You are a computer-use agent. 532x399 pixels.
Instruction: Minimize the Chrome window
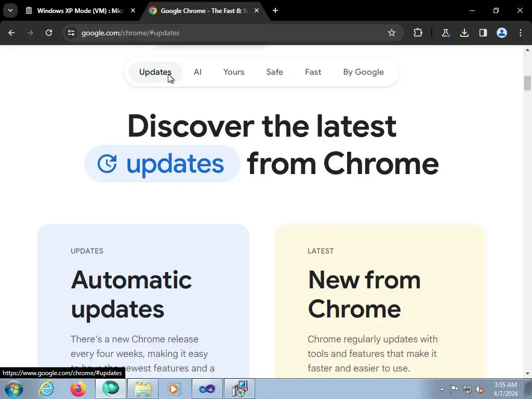472,10
